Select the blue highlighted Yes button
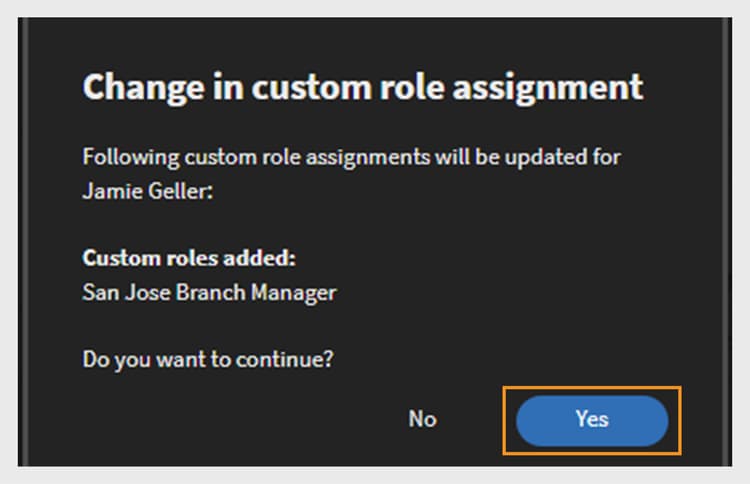Viewport: 750px width, 484px height. click(x=592, y=419)
